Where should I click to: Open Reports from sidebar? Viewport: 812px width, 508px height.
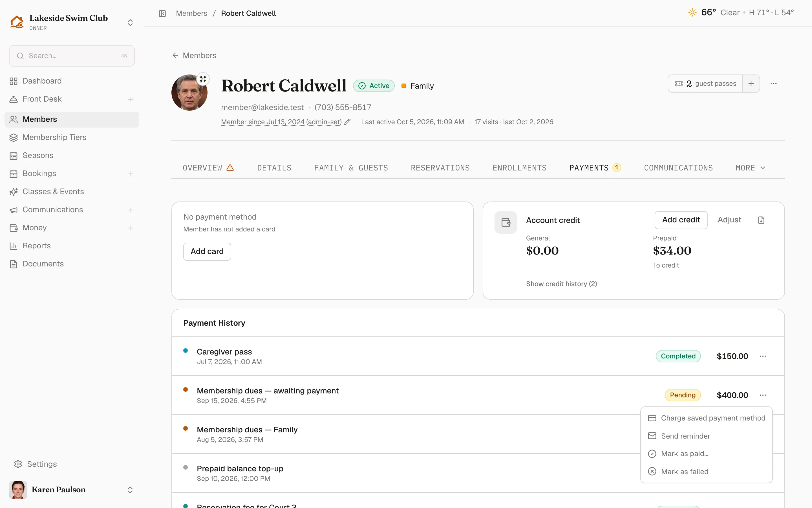72,246
